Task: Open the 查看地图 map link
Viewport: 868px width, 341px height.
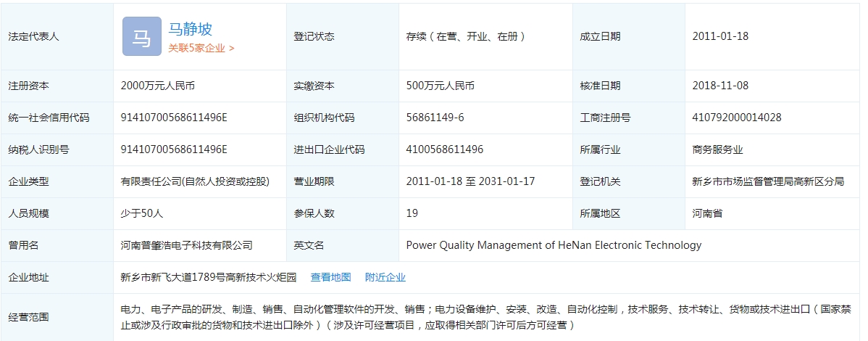Action: [330, 277]
